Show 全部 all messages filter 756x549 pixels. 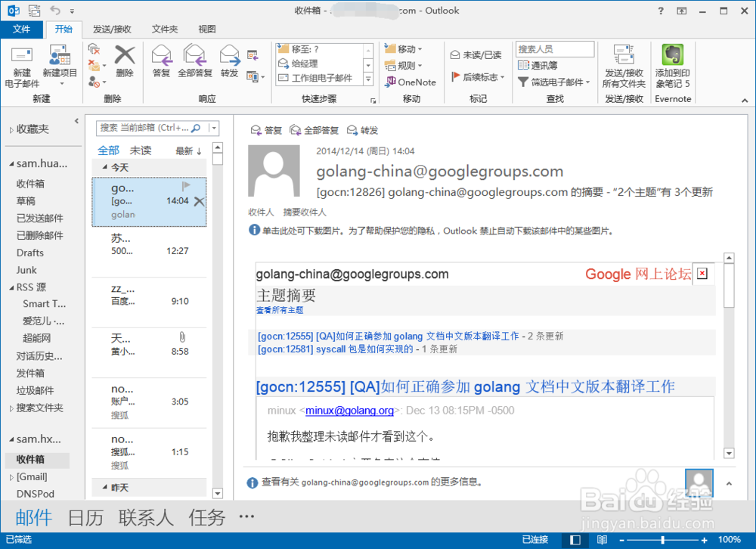pyautogui.click(x=108, y=150)
